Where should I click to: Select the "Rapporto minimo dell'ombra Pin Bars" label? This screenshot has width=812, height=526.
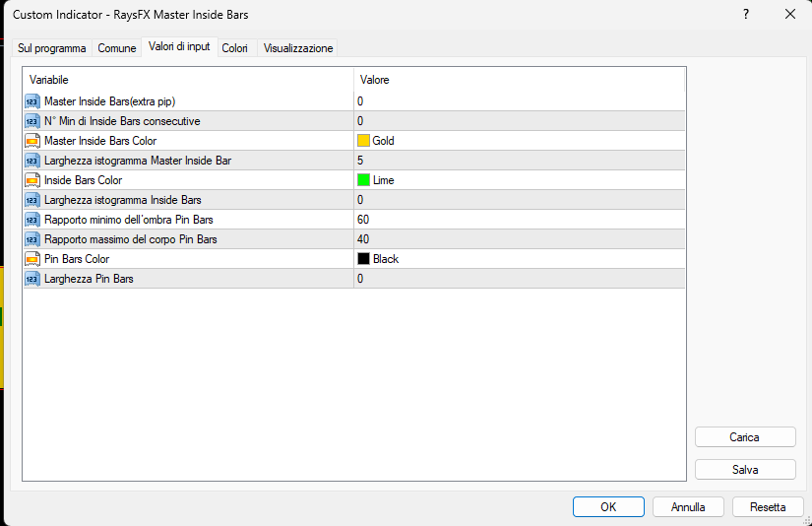[x=129, y=220]
